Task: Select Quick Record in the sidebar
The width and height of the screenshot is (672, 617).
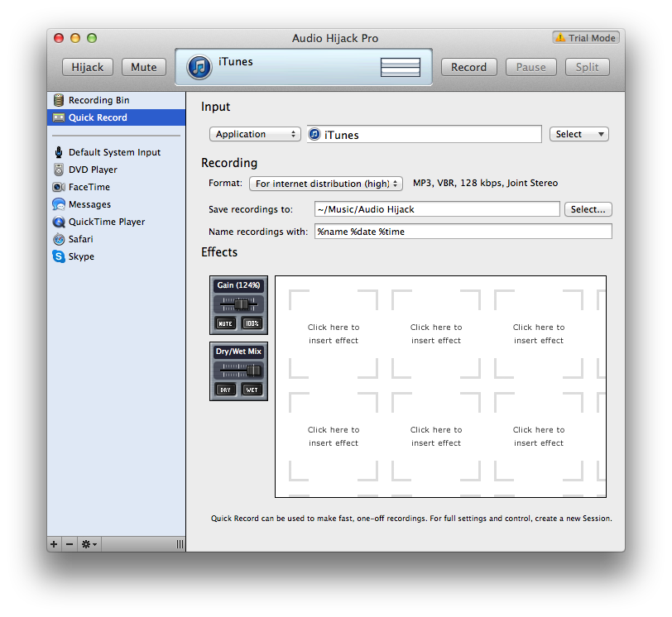Action: (x=98, y=117)
